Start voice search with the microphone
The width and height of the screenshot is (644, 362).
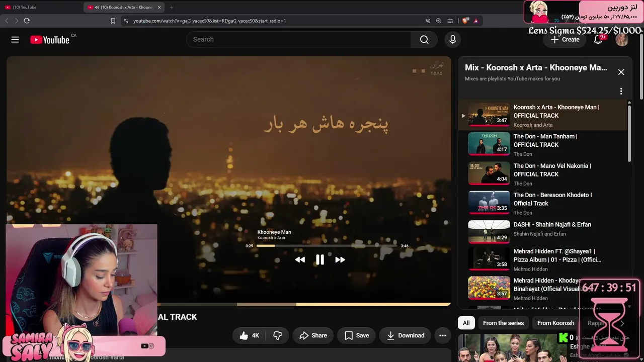click(453, 40)
